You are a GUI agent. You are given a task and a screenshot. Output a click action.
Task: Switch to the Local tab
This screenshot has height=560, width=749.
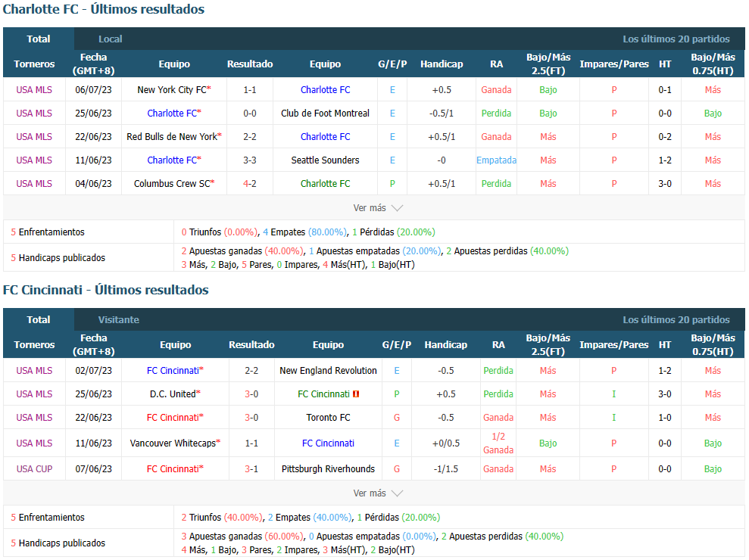(x=111, y=39)
